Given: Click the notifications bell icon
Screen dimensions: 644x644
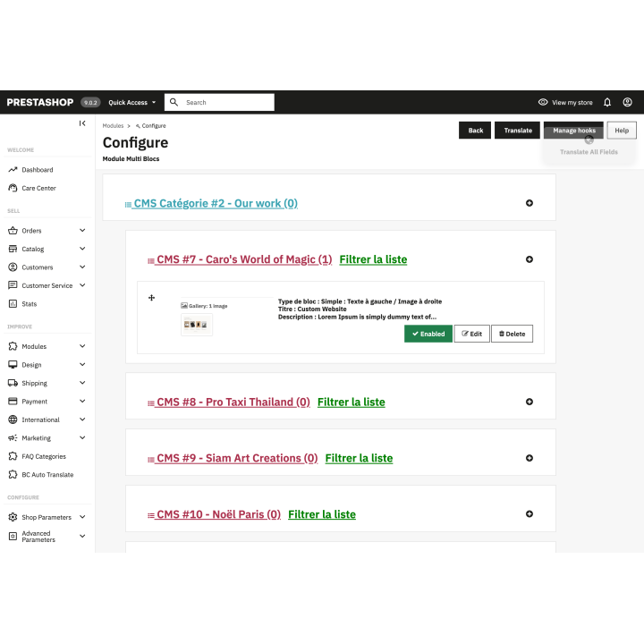Looking at the screenshot, I should pos(607,103).
